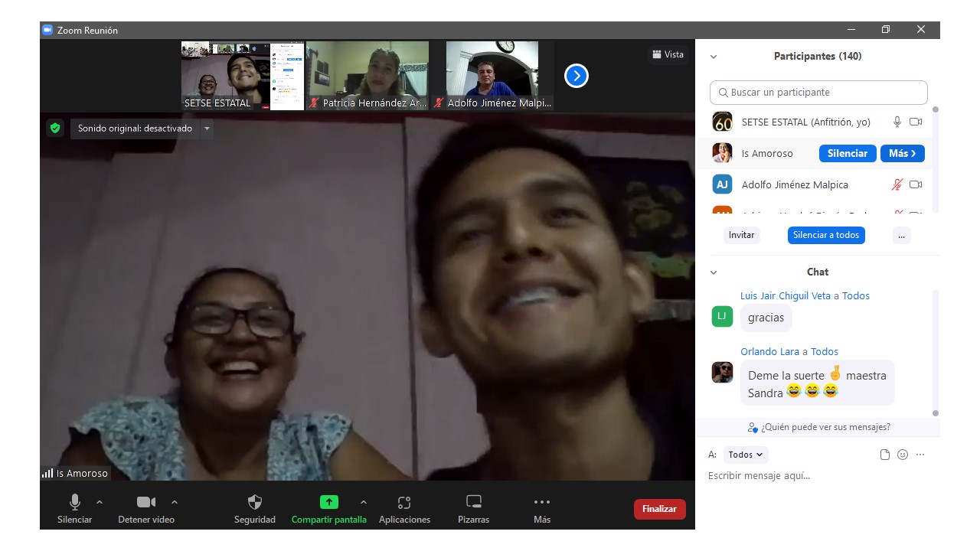The image size is (980, 551).
Task: Mute everyone with Silenciar a todos
Action: tap(826, 235)
